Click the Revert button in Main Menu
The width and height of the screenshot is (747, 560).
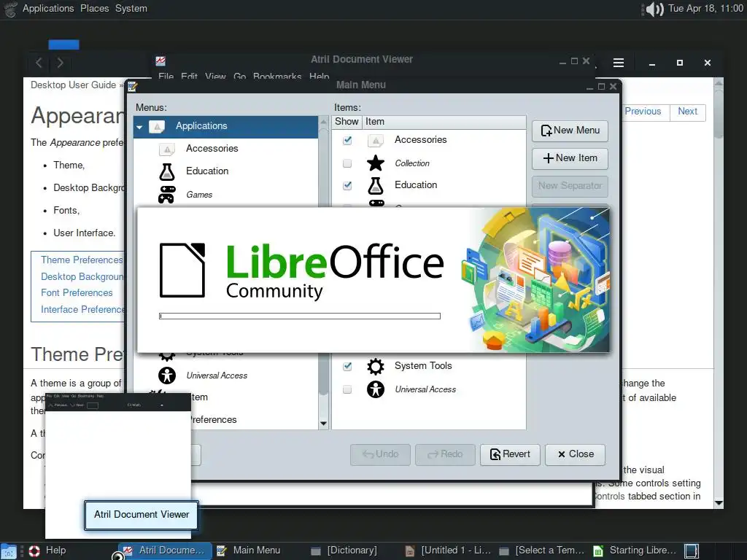pos(510,454)
